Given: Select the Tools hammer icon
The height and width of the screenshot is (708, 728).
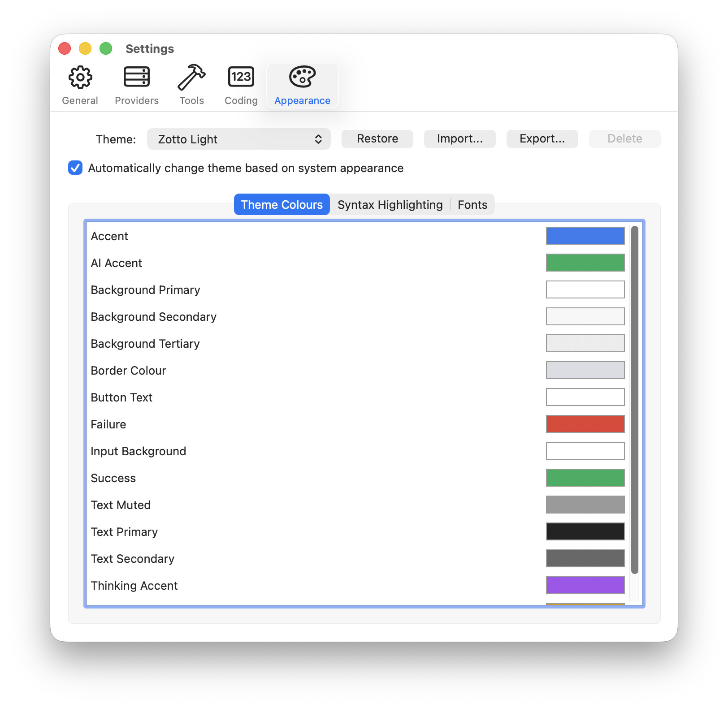Looking at the screenshot, I should [x=191, y=78].
